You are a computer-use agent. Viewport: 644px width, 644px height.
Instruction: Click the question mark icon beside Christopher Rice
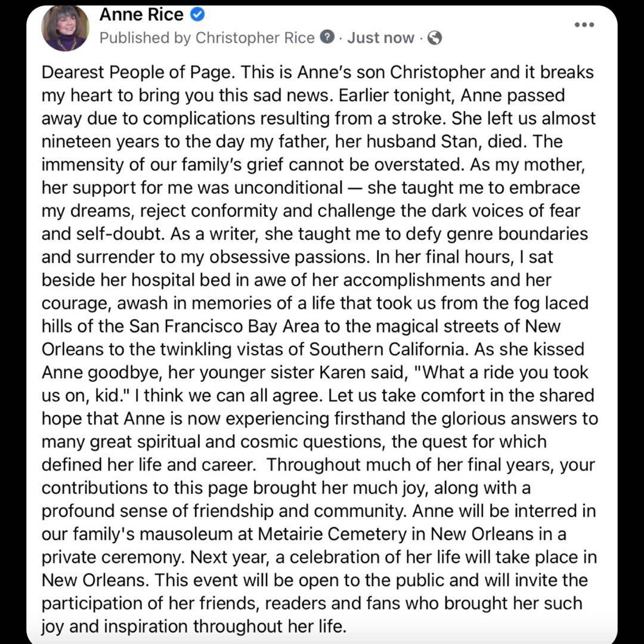click(327, 38)
